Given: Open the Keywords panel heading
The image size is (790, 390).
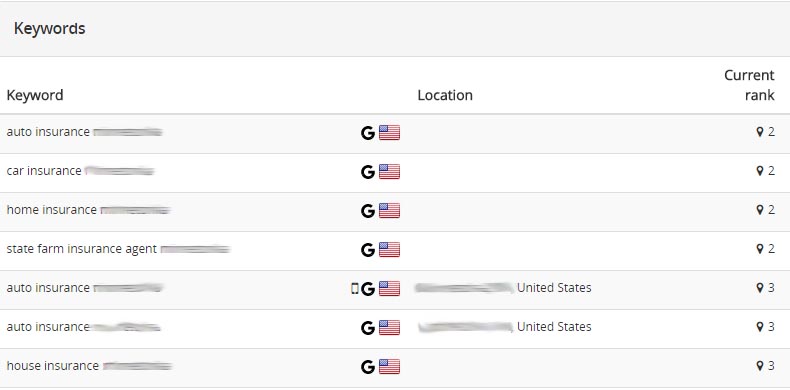Looking at the screenshot, I should click(49, 28).
